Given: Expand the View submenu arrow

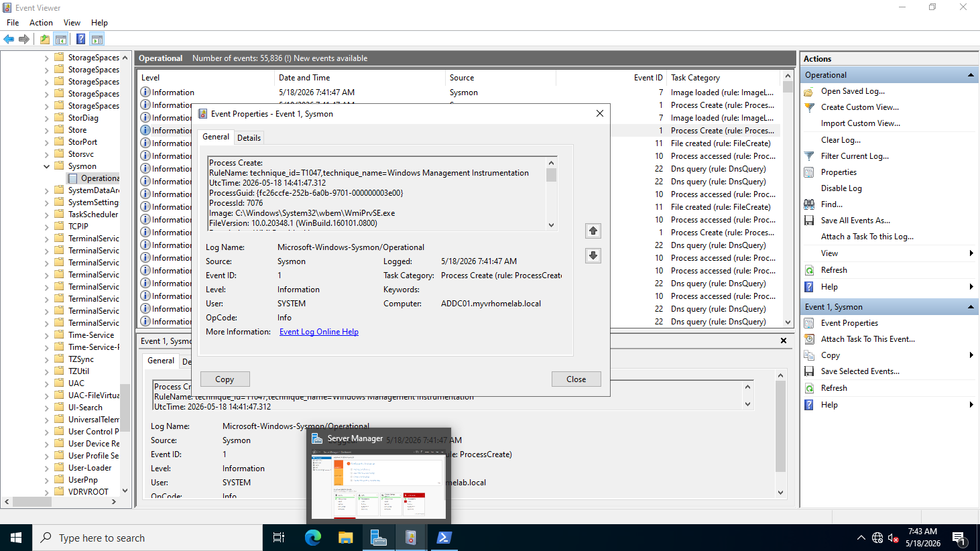Looking at the screenshot, I should tap(971, 253).
